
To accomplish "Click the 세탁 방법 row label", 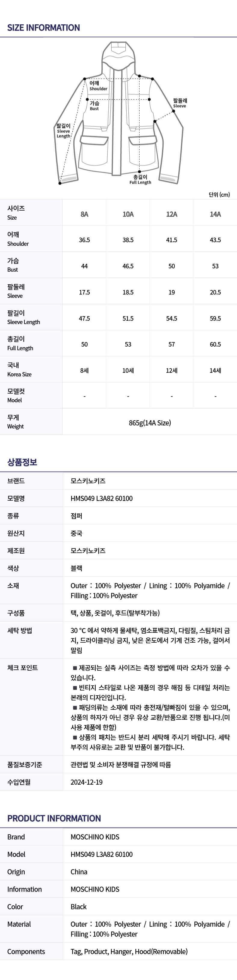I will coord(20,630).
